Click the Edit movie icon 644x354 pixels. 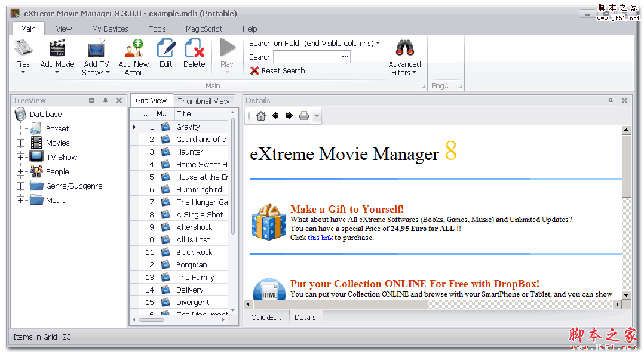[x=166, y=48]
